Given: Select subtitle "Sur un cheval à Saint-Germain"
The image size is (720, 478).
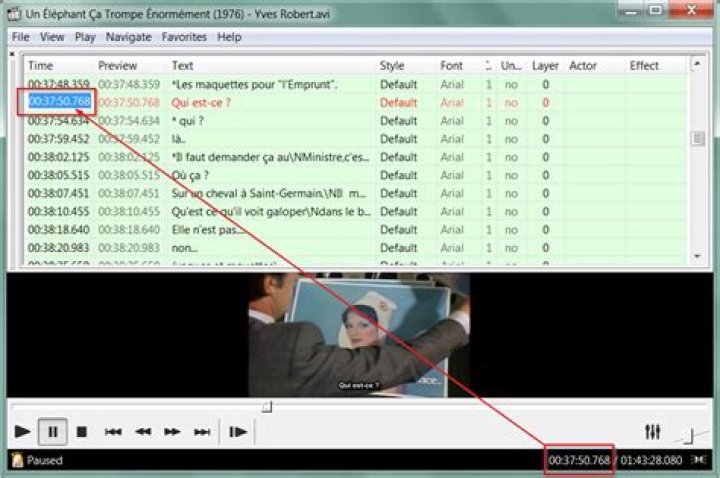Looking at the screenshot, I should [269, 193].
